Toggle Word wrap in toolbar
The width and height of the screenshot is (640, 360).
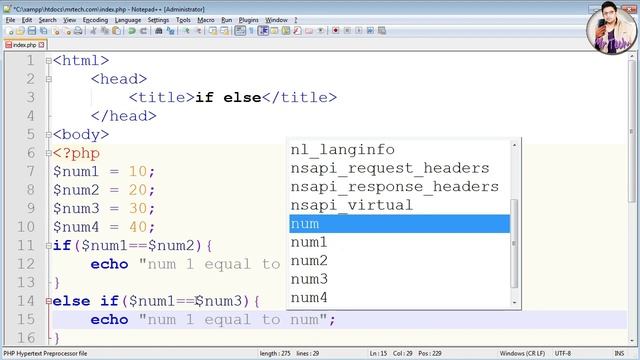[240, 31]
